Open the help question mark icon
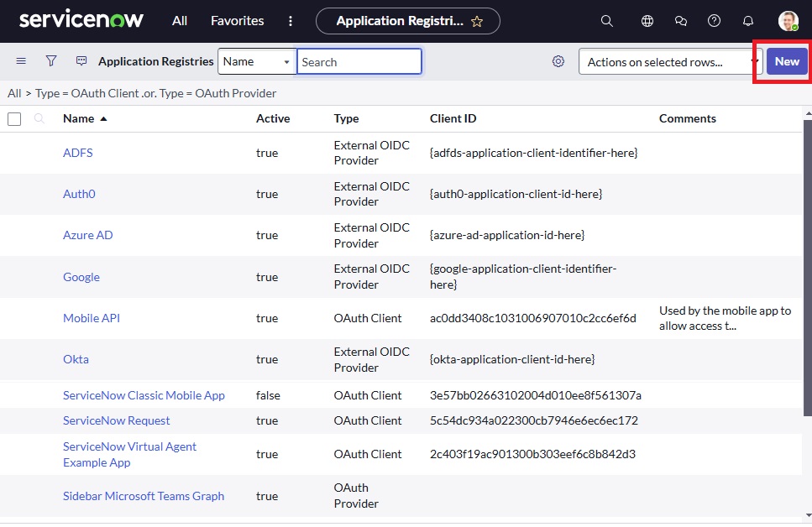The height and width of the screenshot is (527, 812). (714, 21)
